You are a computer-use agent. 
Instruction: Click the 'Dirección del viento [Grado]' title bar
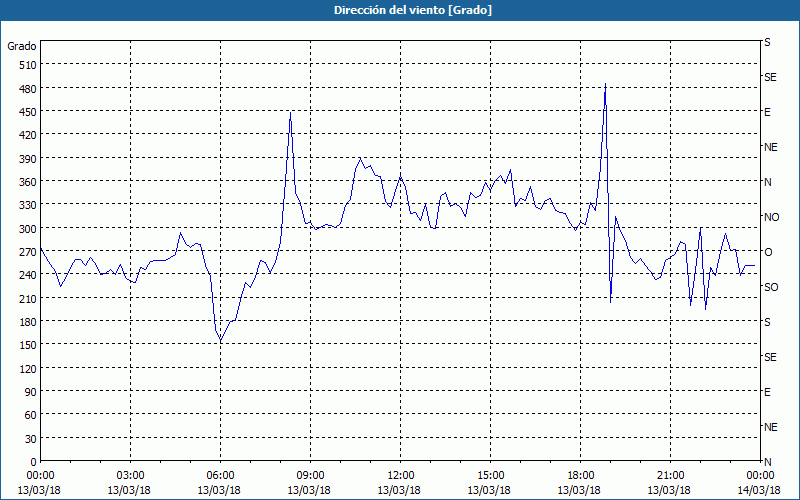pos(400,10)
